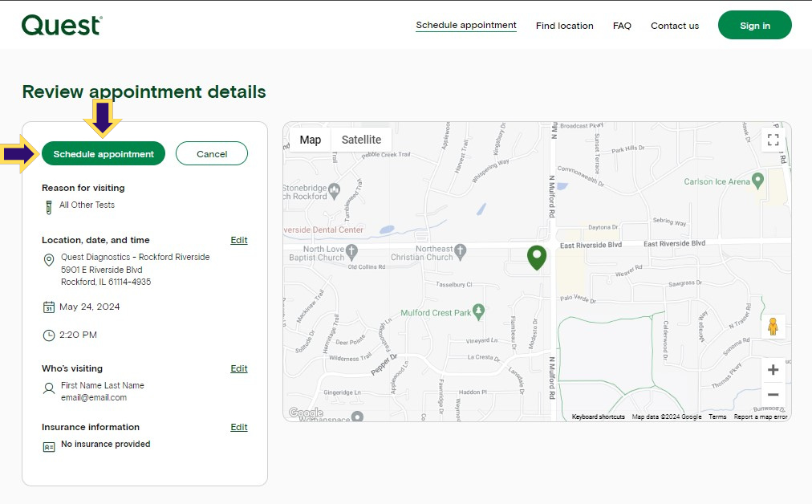812x504 pixels.
Task: Click the green location pin on map
Action: (x=537, y=258)
